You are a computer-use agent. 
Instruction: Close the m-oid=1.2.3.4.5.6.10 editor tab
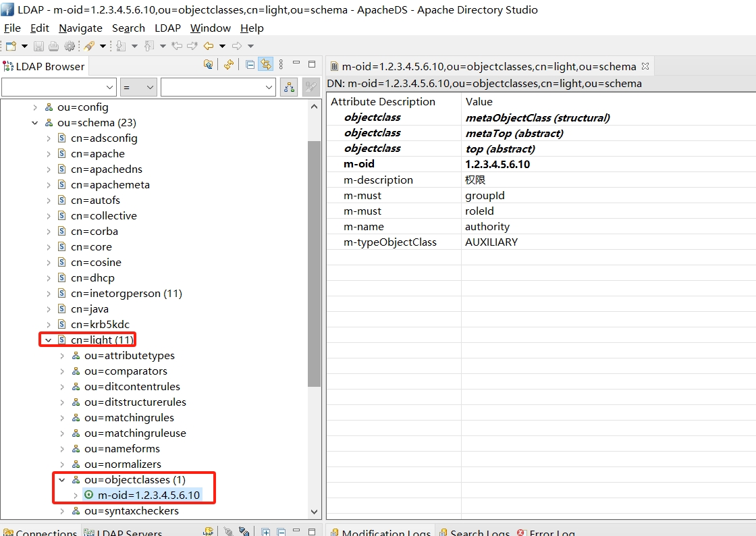[645, 66]
